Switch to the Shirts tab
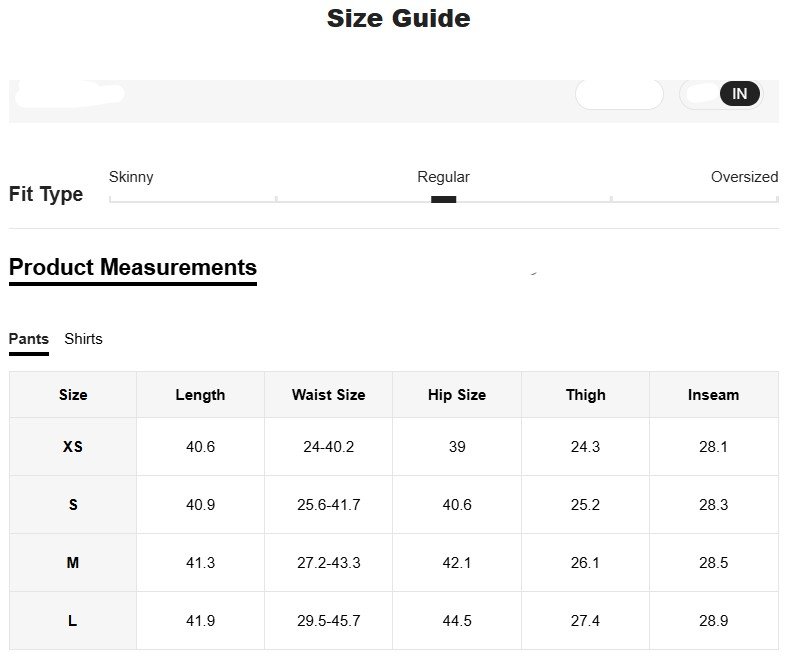Image resolution: width=795 pixels, height=660 pixels. (83, 339)
